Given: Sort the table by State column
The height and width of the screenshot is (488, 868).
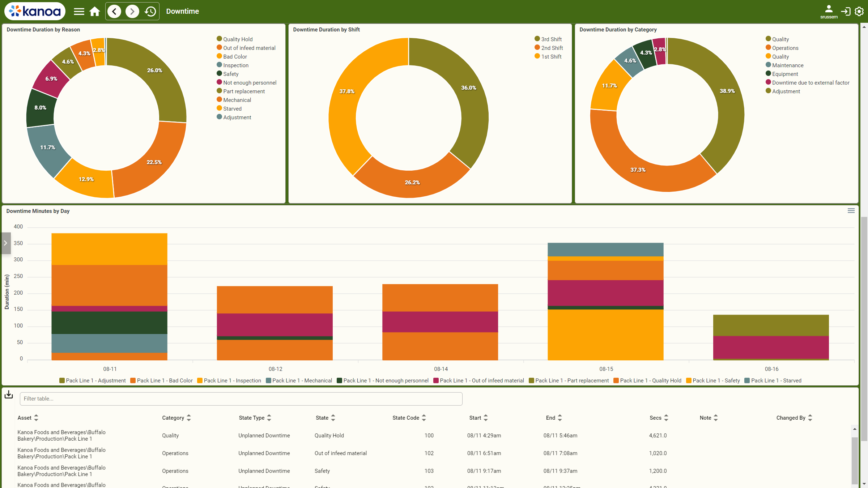Looking at the screenshot, I should pyautogui.click(x=325, y=418).
